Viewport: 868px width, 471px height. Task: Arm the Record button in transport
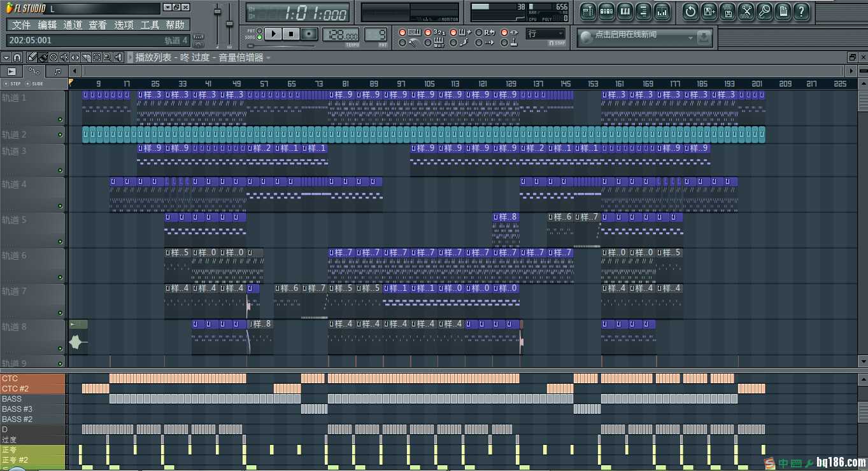tap(309, 34)
